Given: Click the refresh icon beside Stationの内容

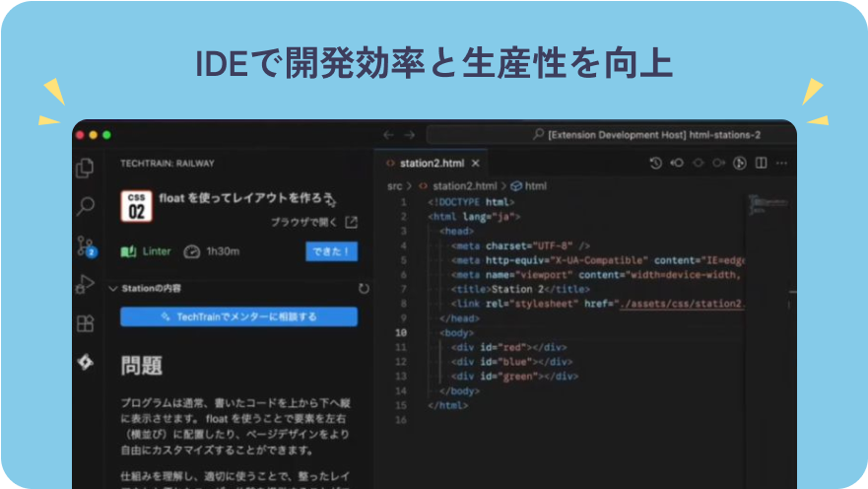Looking at the screenshot, I should click(364, 289).
